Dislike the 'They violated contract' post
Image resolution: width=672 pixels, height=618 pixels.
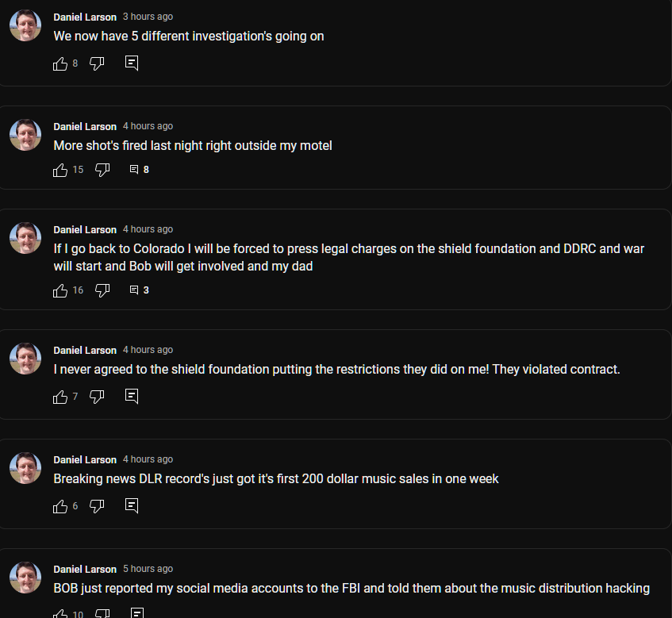[97, 397]
